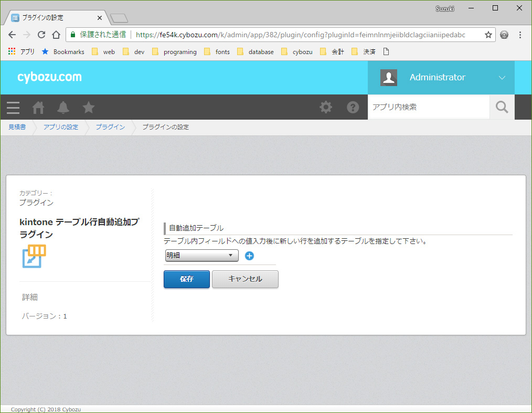
Task: Open browser home page
Action: coord(56,35)
